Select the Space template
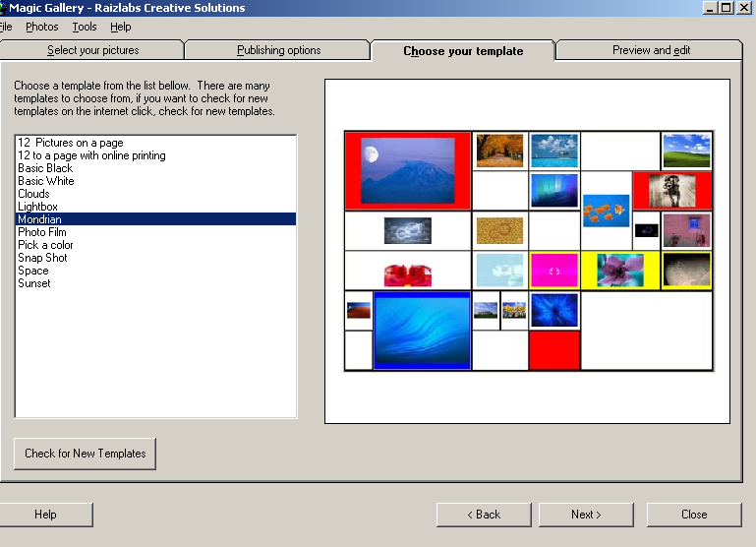This screenshot has height=547, width=756. (155, 271)
